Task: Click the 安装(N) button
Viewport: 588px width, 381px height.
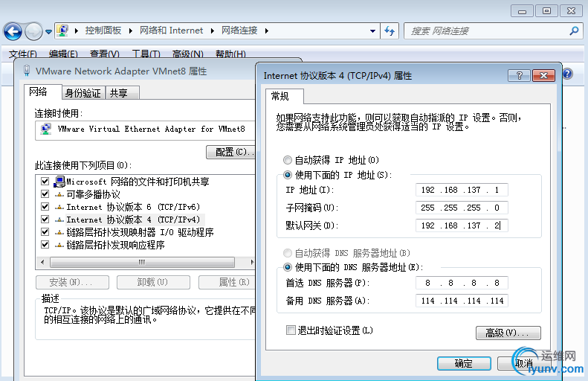Action: (x=72, y=282)
